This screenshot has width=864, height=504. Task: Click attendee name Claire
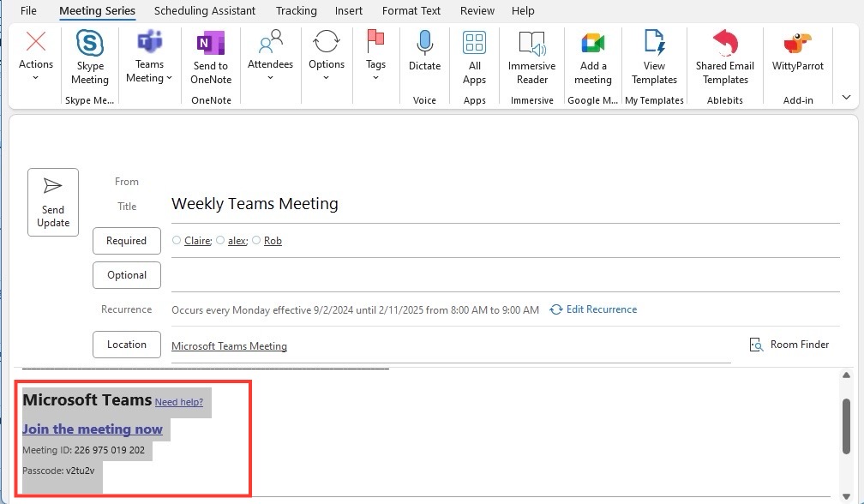click(x=197, y=241)
